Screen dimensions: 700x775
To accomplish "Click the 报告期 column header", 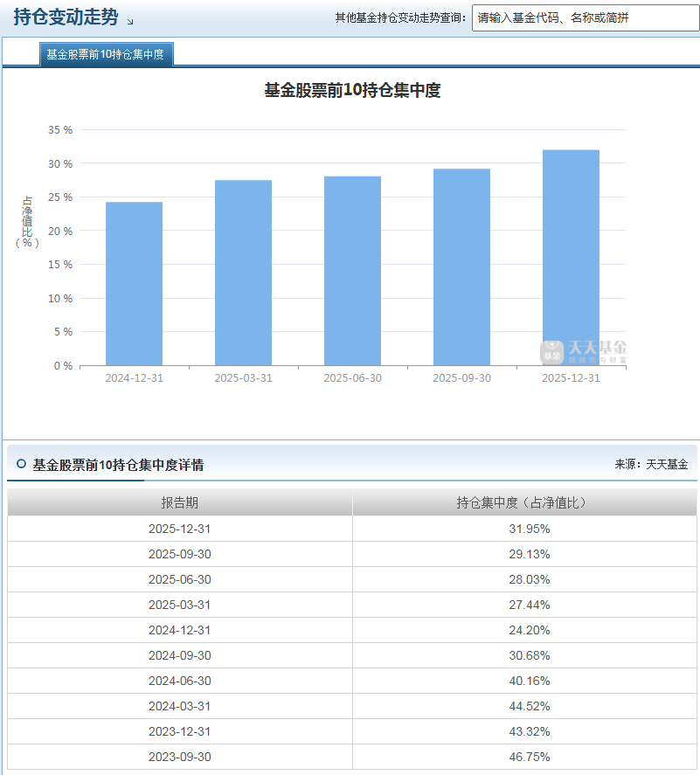I will 180,502.
